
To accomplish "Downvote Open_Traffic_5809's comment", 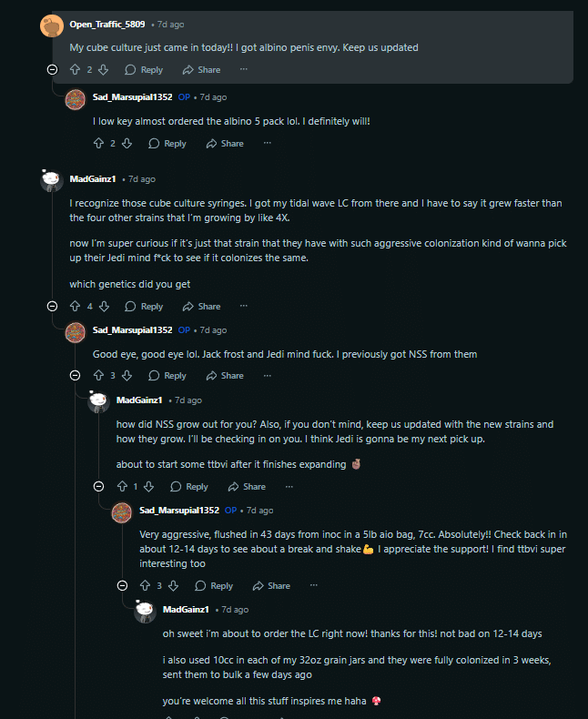I will [103, 69].
